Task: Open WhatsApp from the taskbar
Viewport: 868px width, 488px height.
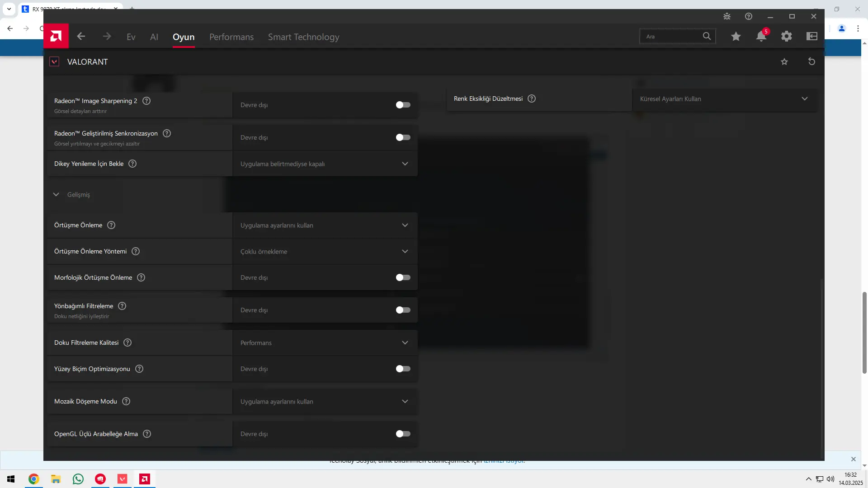Action: click(78, 479)
